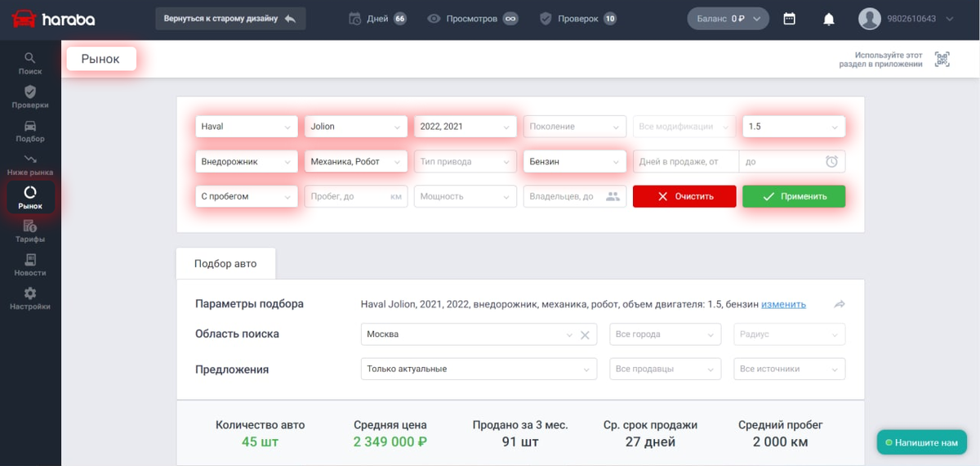Focus the Дней в продаже, от field
The height and width of the screenshot is (466, 980).
685,162
